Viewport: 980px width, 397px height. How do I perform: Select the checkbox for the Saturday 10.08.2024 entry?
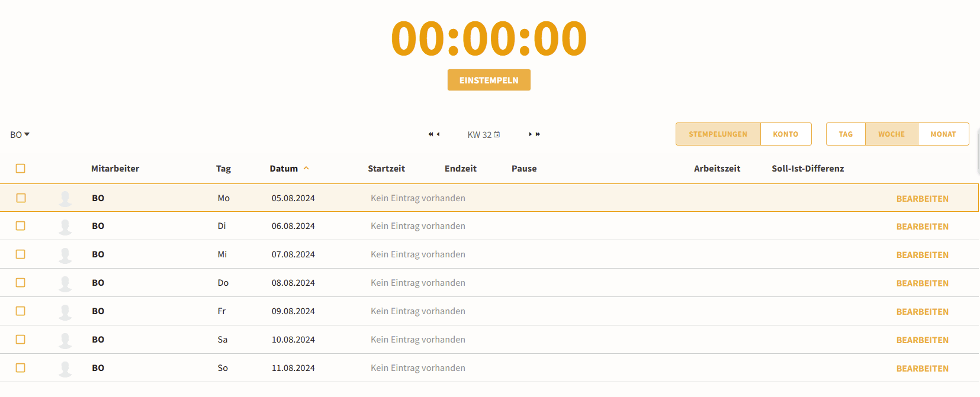tap(21, 340)
